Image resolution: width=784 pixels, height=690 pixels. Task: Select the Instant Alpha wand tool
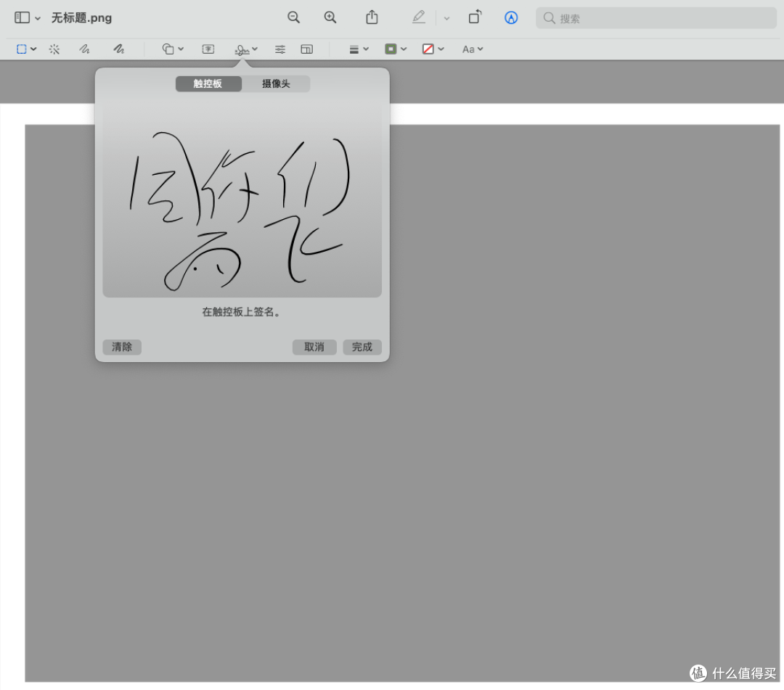coord(54,49)
